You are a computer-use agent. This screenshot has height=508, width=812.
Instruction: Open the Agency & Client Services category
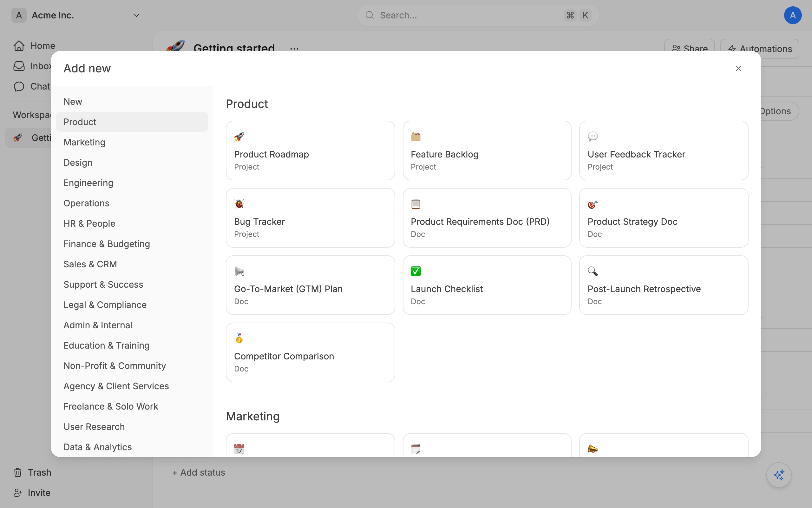132,386
